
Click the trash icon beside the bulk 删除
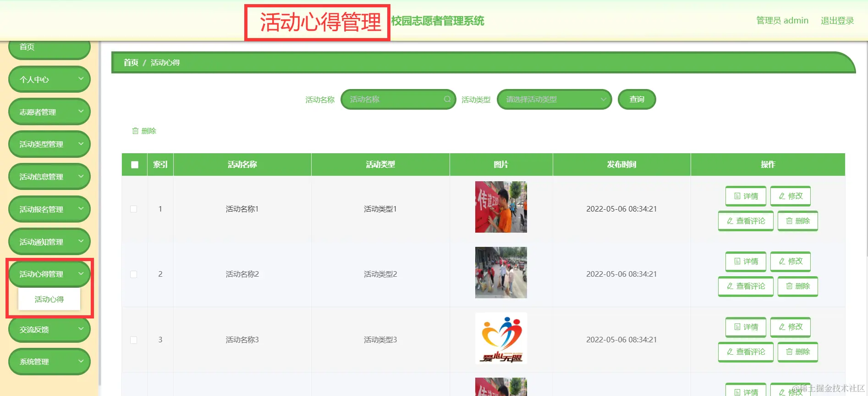point(135,131)
